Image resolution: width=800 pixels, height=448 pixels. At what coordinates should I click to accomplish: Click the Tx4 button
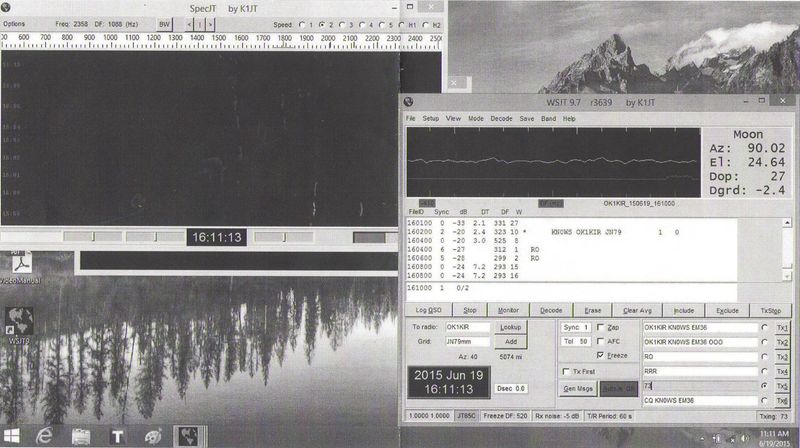tap(782, 371)
